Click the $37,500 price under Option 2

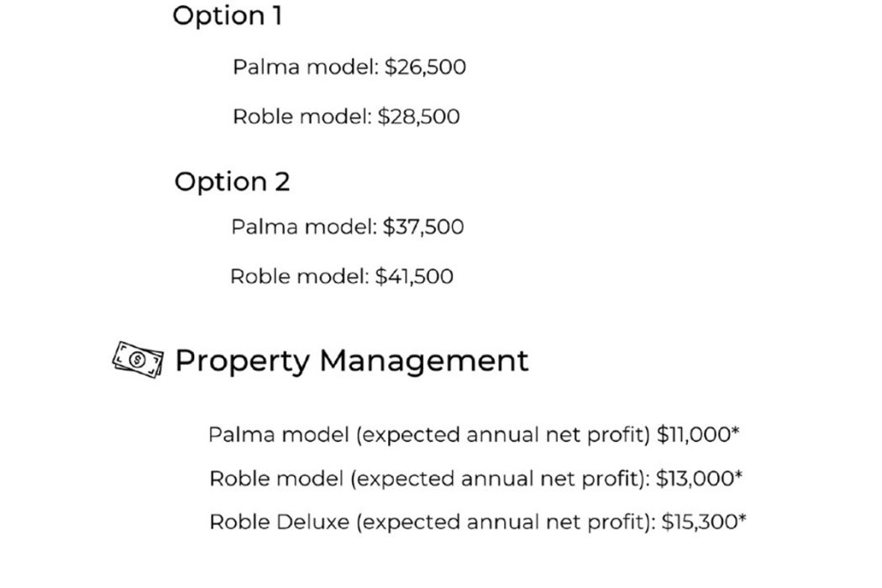pyautogui.click(x=423, y=227)
